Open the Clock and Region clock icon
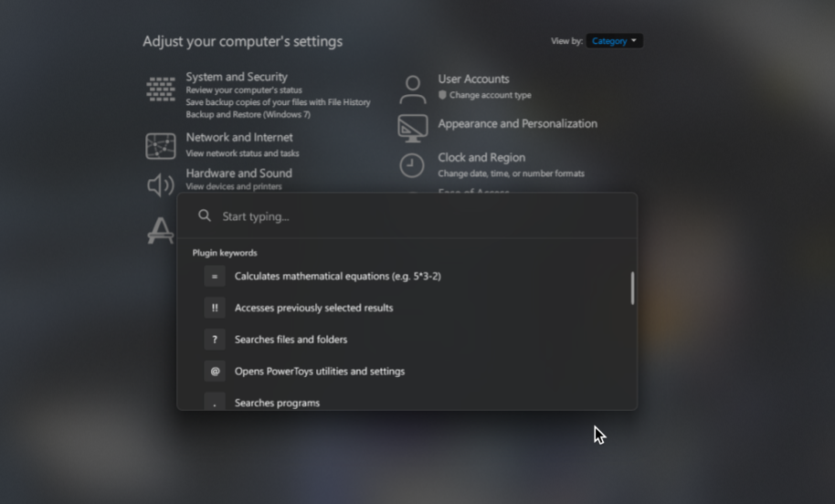835x504 pixels. (x=412, y=165)
